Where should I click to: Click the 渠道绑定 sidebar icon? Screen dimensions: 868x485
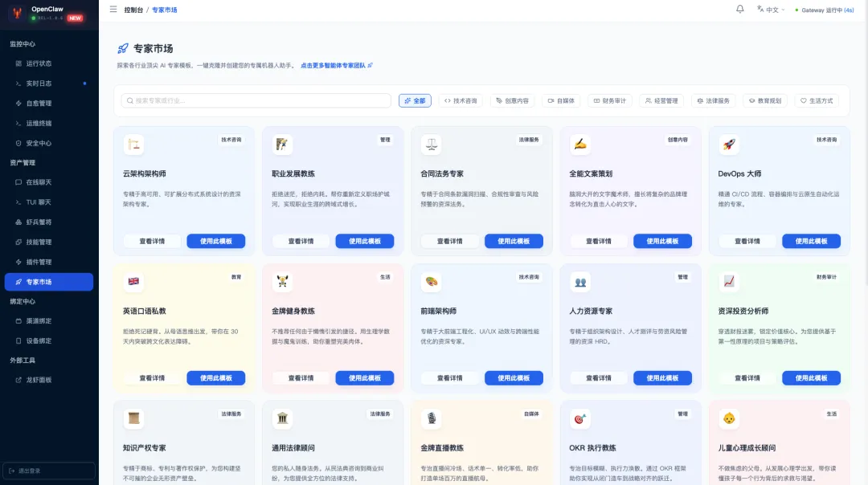point(18,320)
